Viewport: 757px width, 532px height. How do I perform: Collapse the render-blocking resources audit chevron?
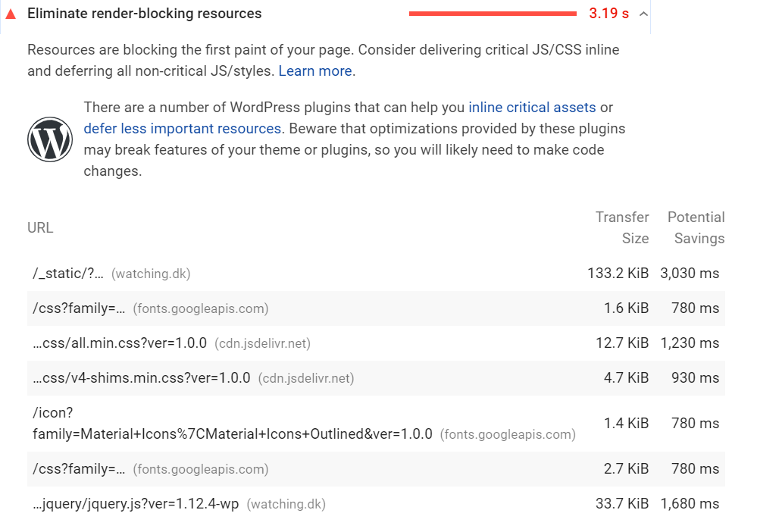(x=643, y=14)
